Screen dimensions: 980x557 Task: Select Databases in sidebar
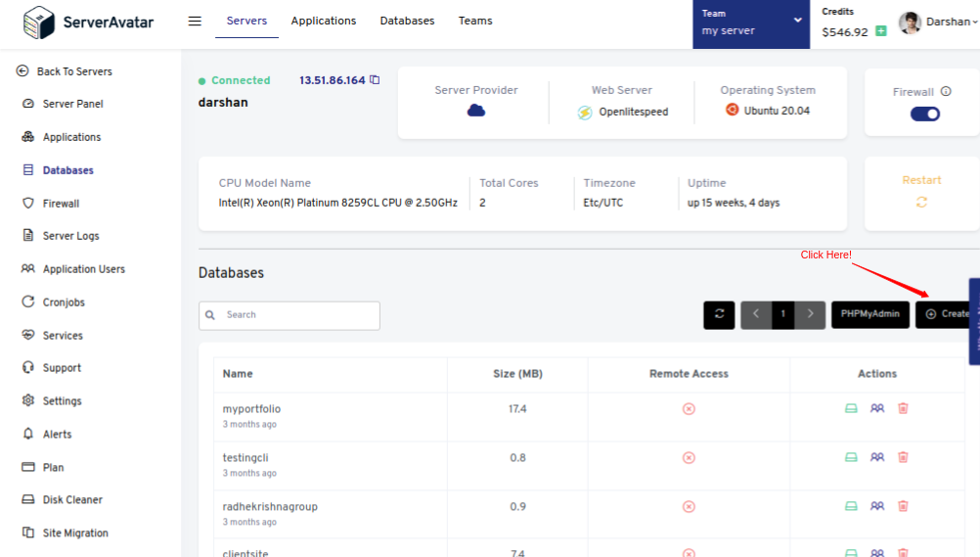tap(58, 170)
